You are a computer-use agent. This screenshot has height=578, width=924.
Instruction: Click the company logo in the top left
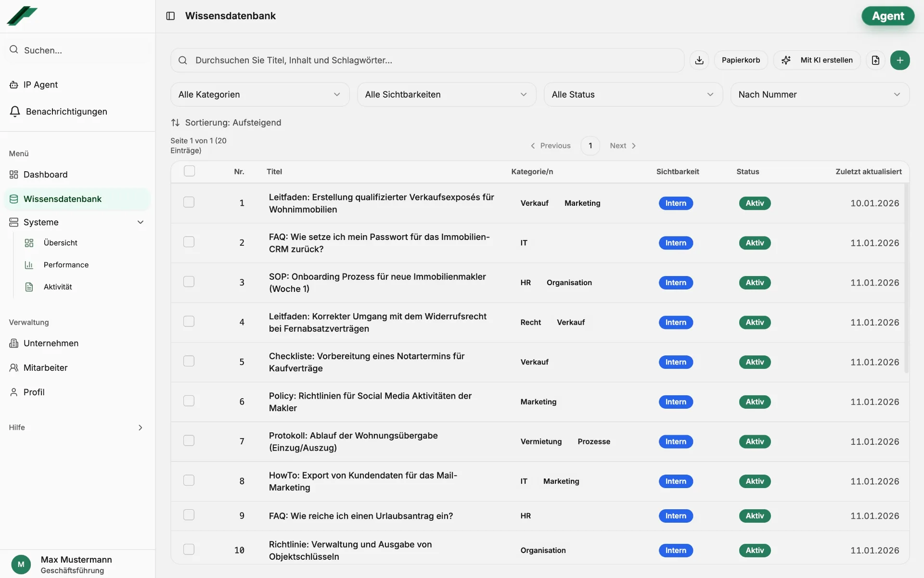[22, 16]
